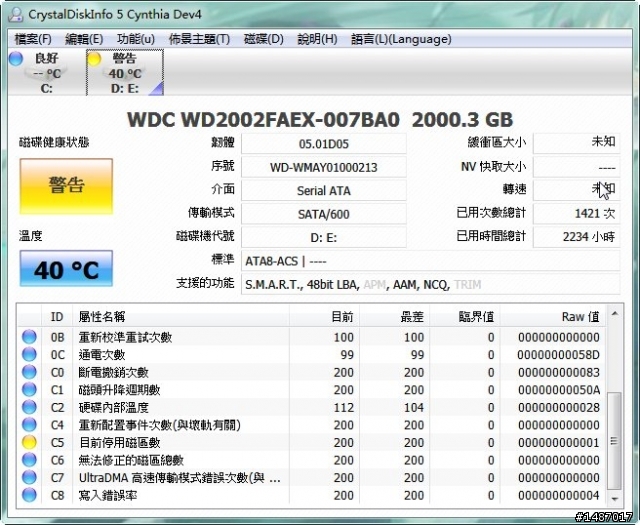Click the NV cache size value ----

(576, 167)
